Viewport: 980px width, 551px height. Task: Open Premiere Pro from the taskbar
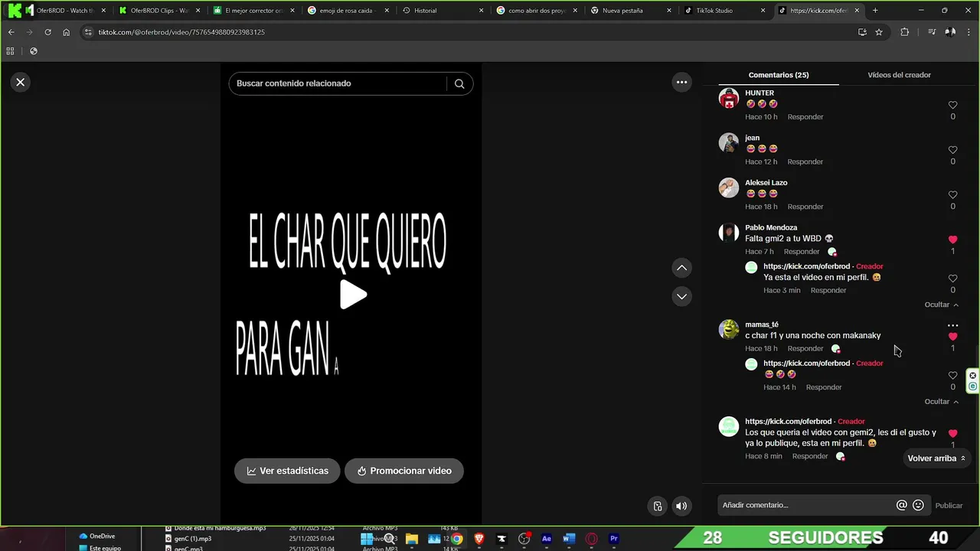point(613,539)
